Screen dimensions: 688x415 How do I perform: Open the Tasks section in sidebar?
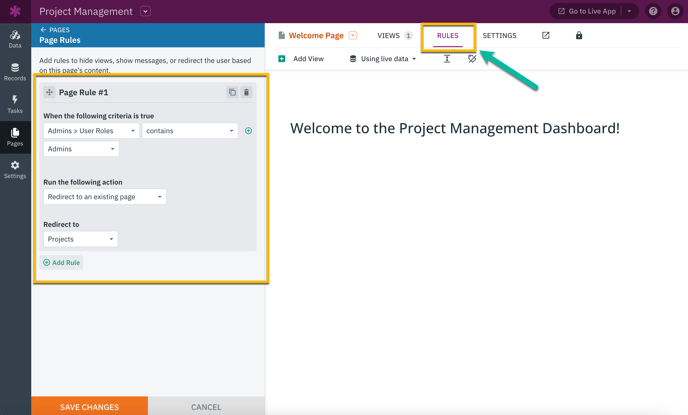click(x=15, y=104)
